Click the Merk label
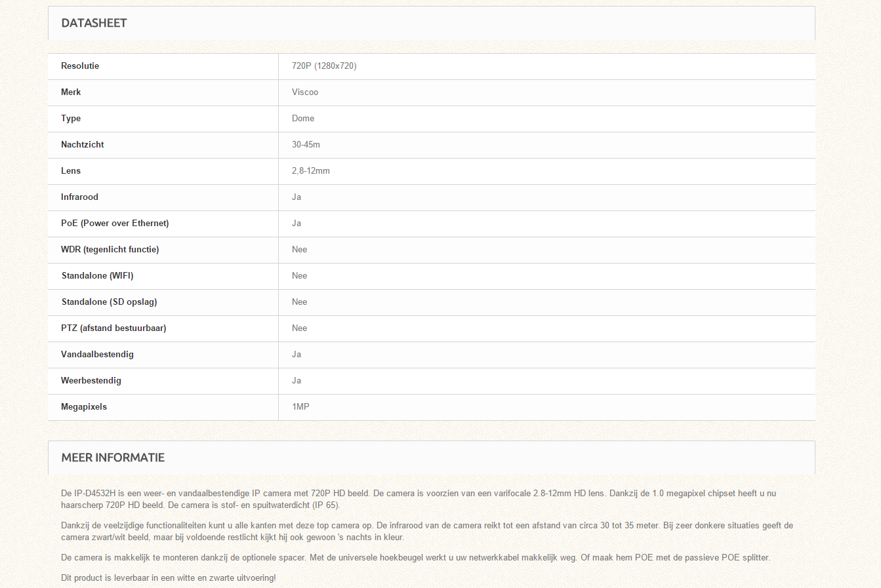The image size is (881, 588). 71,92
